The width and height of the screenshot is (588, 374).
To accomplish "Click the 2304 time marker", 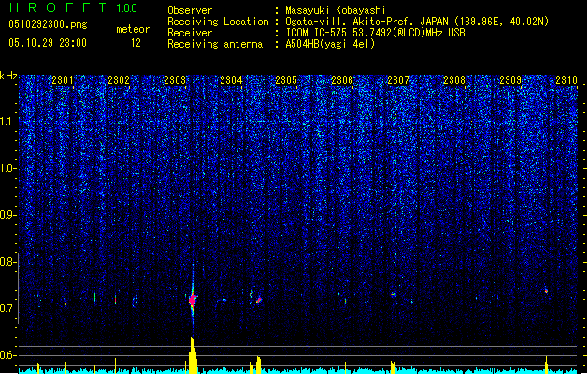I will (x=231, y=80).
